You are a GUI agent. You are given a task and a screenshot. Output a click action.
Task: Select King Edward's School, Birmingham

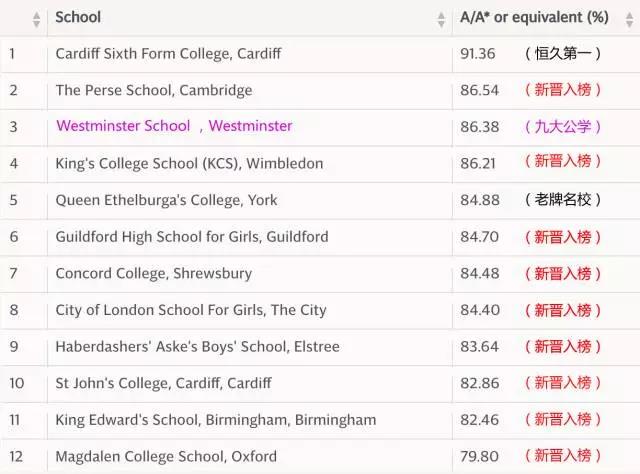pyautogui.click(x=216, y=420)
